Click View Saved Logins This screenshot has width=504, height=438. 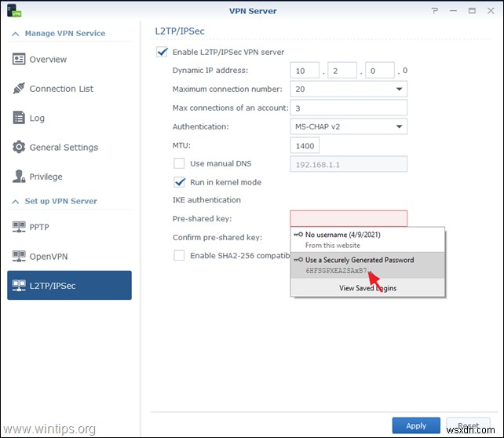[367, 288]
